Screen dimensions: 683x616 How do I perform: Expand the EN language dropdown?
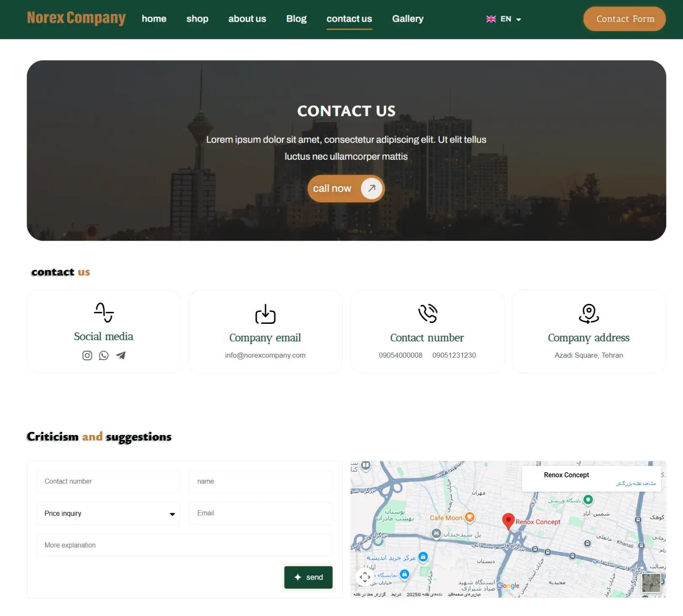coord(518,19)
